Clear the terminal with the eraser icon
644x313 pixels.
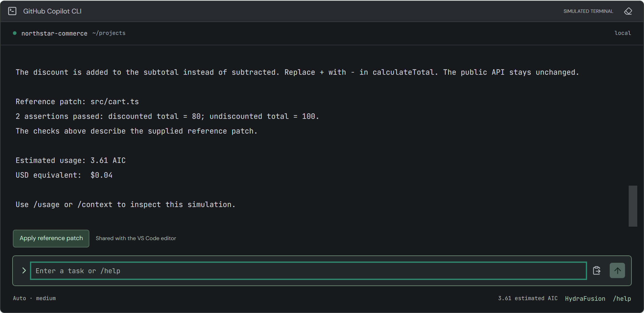pyautogui.click(x=628, y=11)
